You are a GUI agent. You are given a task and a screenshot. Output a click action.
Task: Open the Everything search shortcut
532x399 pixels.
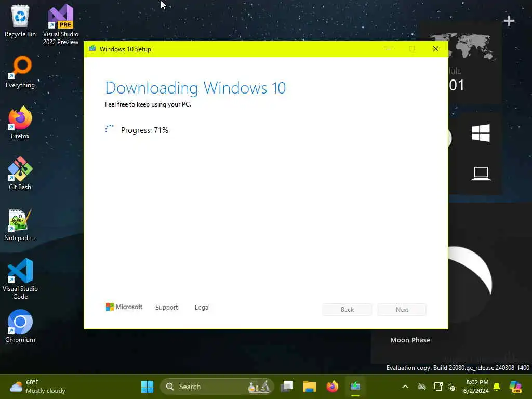tap(20, 72)
